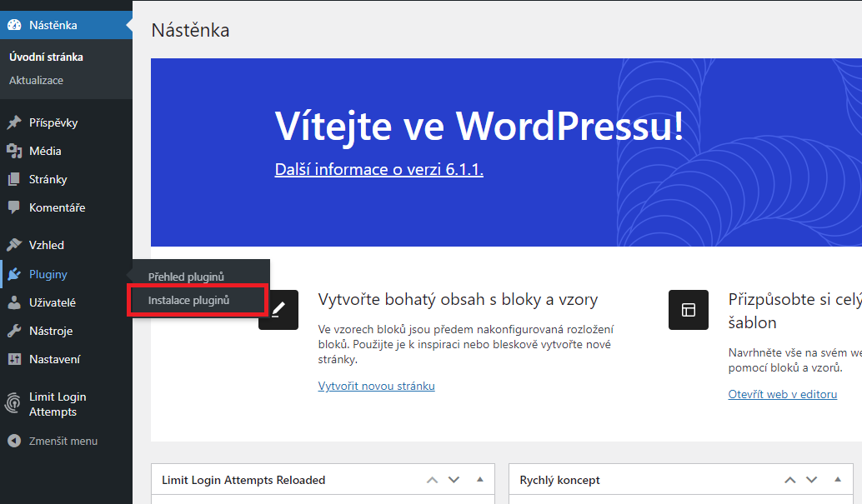Open the Aktualizace submenu item

[x=36, y=80]
